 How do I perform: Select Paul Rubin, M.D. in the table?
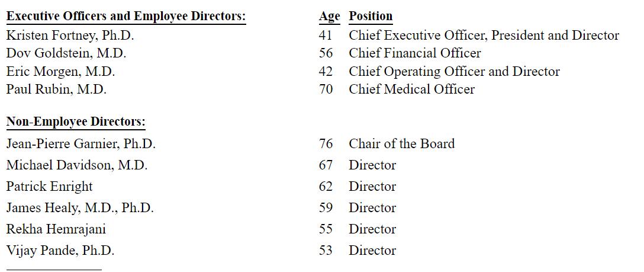(56, 89)
